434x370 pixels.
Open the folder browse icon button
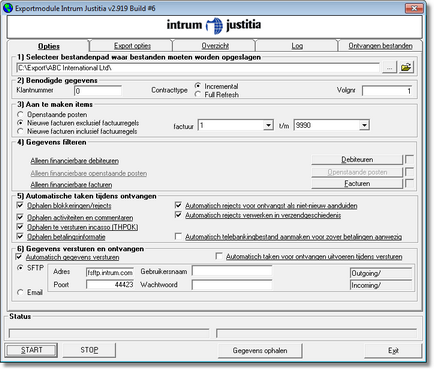point(406,67)
